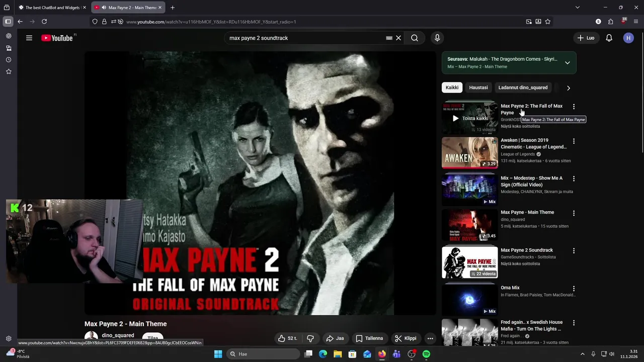Open Max Payne 2 Soundtrack playlist title
The height and width of the screenshot is (362, 644).
(527, 250)
